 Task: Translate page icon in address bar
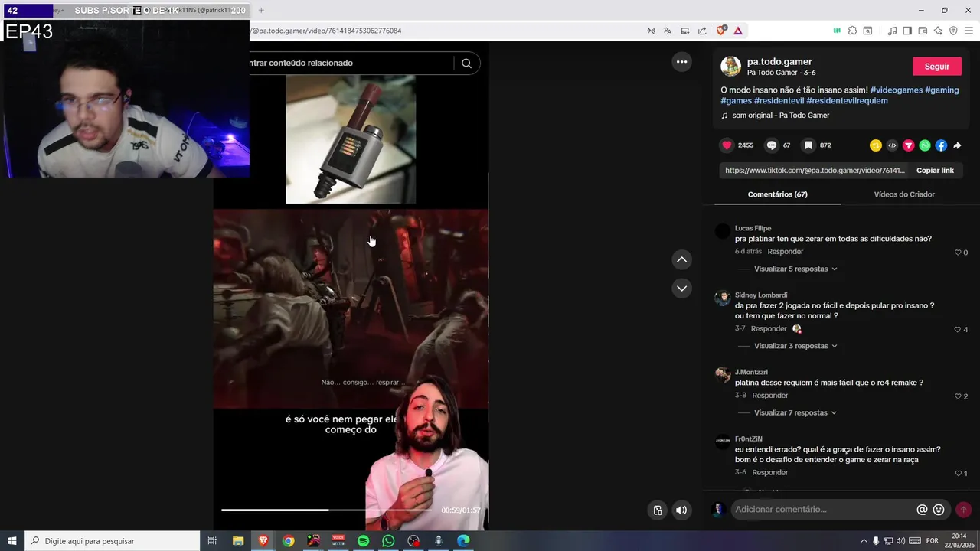pos(668,31)
